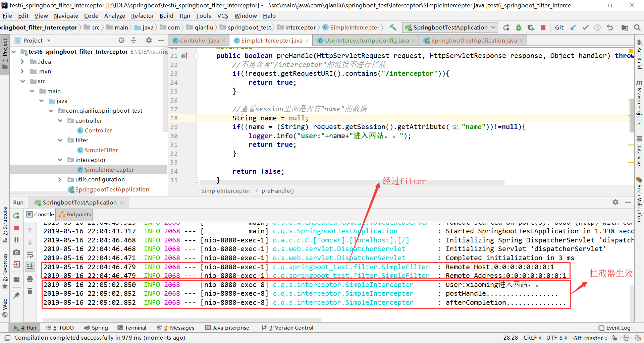The width and height of the screenshot is (644, 343).
Task: Click UTF-8 encoding in status bar
Action: (556, 338)
